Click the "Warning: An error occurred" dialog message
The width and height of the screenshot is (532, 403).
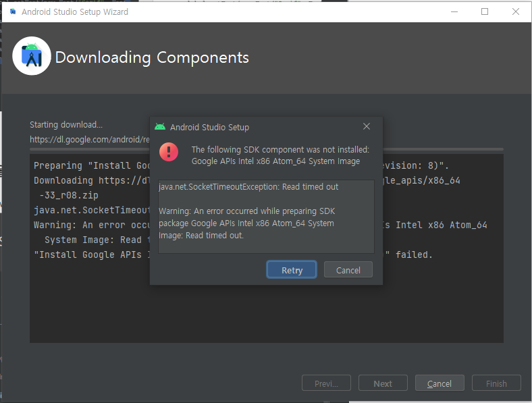point(246,223)
